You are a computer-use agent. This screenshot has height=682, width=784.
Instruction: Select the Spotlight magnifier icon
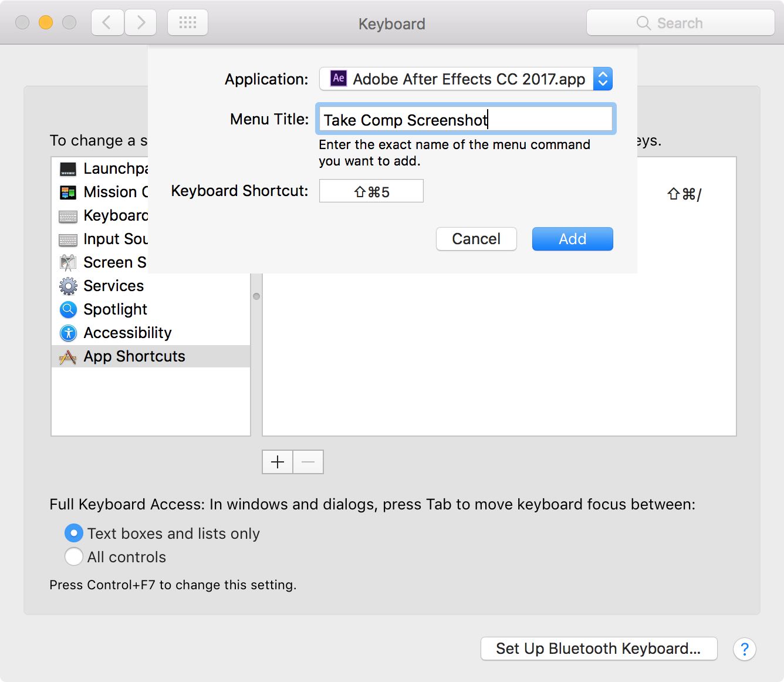(68, 309)
